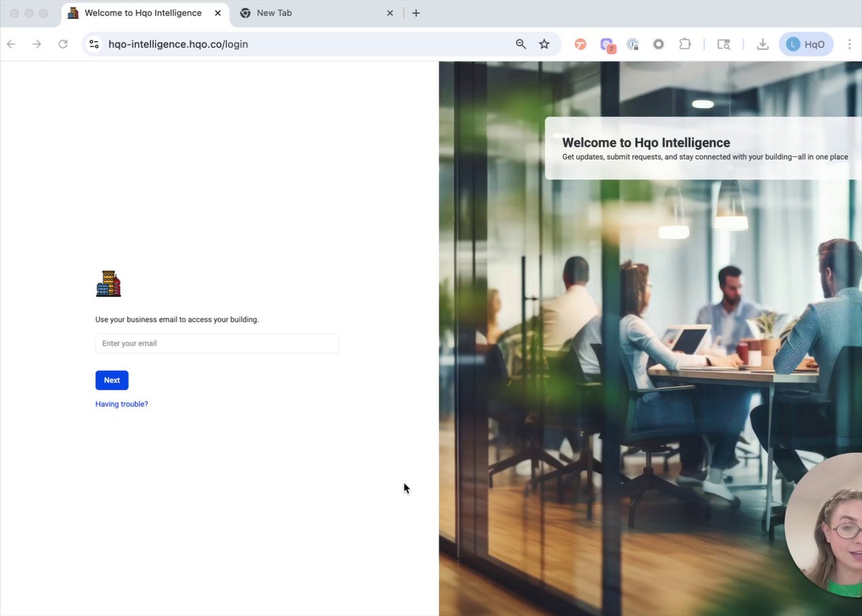
Task: Close the Welcome to Hqo Intelligence tab
Action: click(218, 13)
